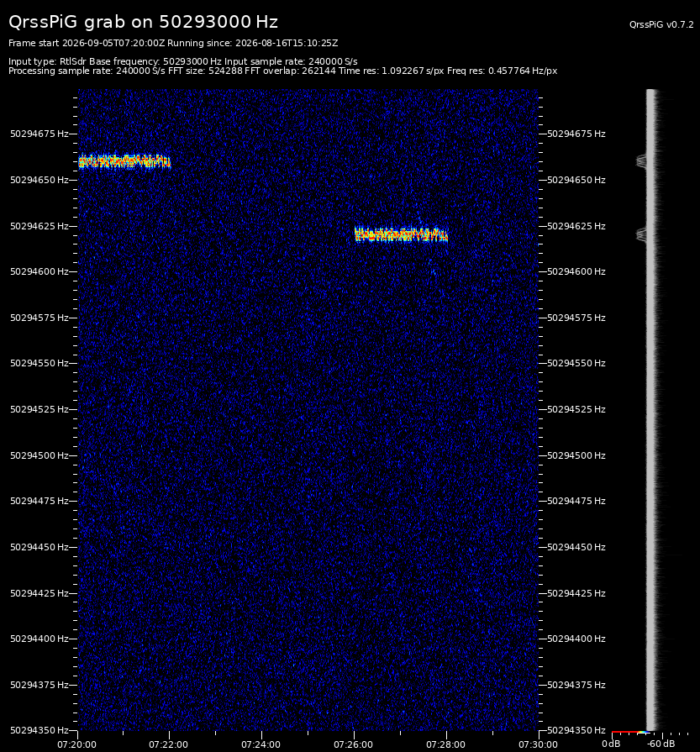
Task: Click the left 50294500 Hz frequency label
Action: [39, 455]
